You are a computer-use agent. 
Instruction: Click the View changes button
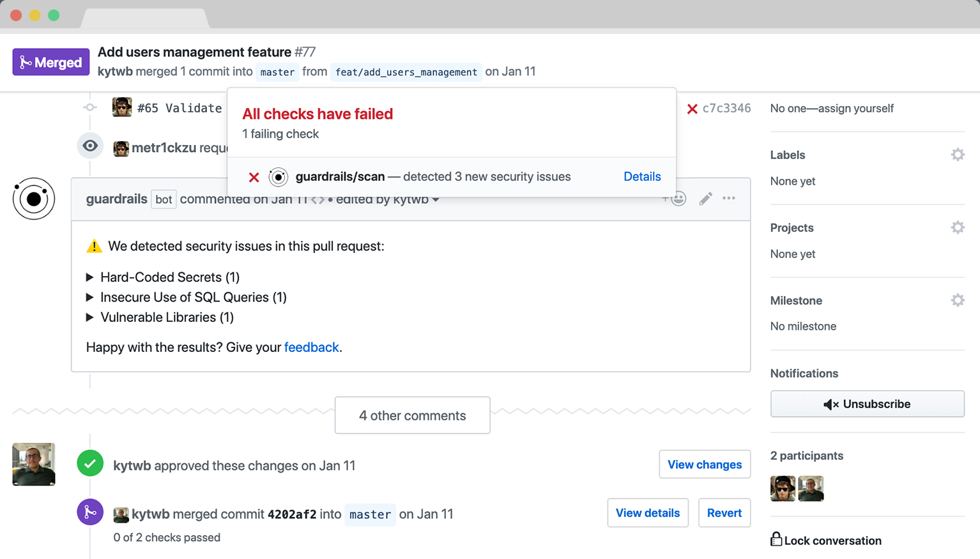click(704, 464)
